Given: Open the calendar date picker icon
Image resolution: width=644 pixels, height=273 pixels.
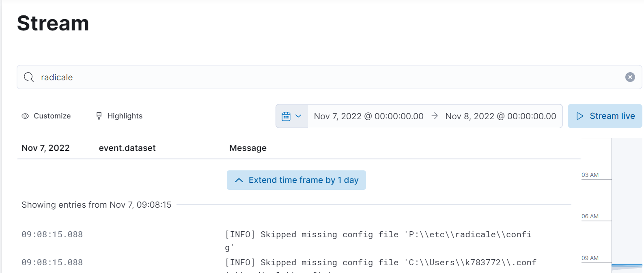Looking at the screenshot, I should (287, 116).
